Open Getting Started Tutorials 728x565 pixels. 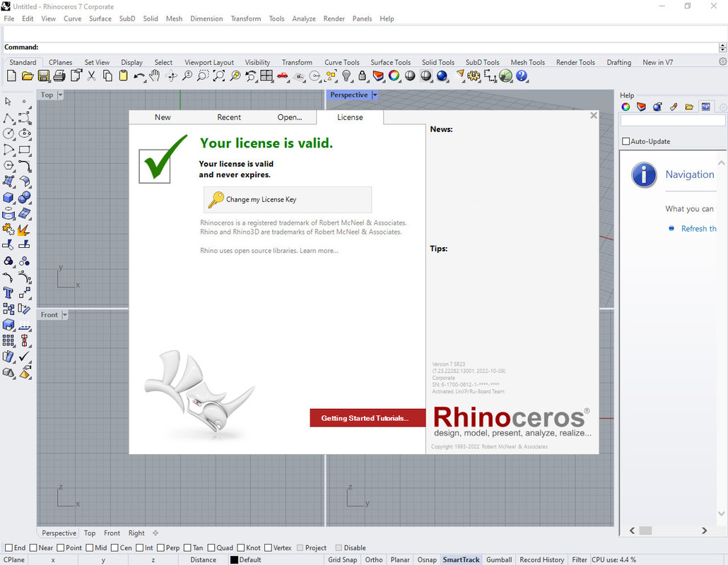coord(368,418)
